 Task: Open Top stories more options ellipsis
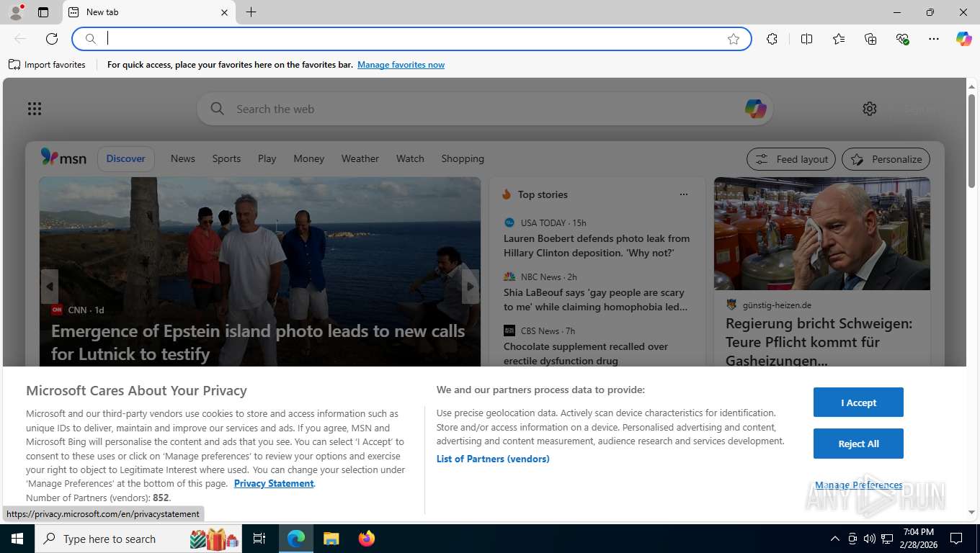(683, 194)
